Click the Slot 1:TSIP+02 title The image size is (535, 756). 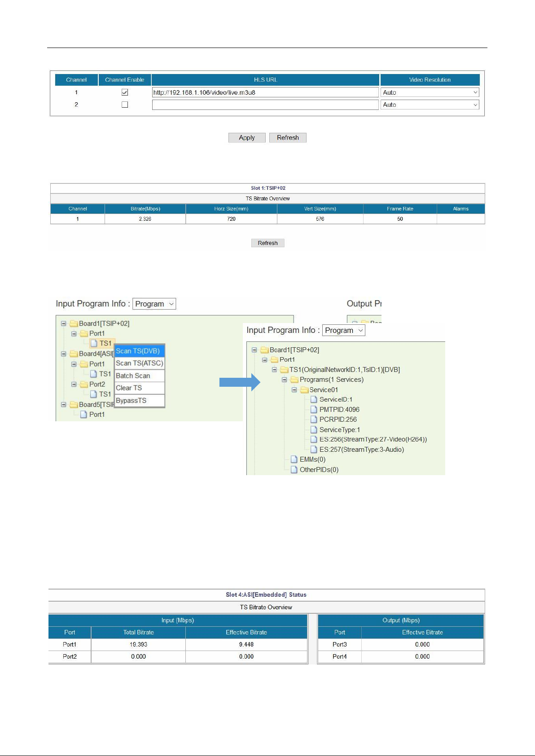(268, 188)
